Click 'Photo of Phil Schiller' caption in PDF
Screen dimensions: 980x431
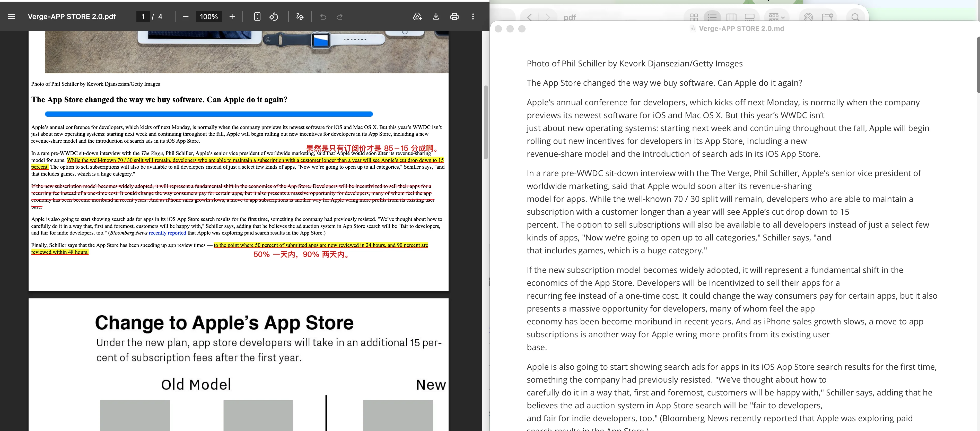pyautogui.click(x=95, y=84)
